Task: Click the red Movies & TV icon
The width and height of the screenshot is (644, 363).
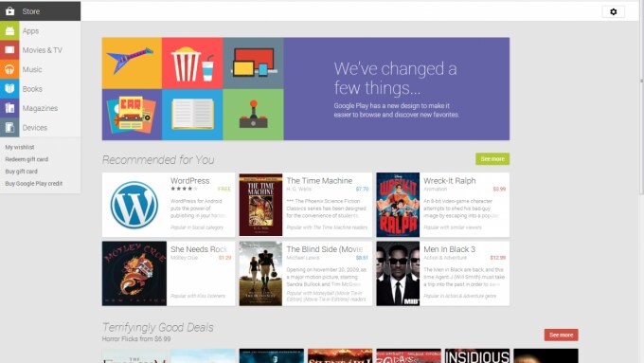Action: point(9,50)
